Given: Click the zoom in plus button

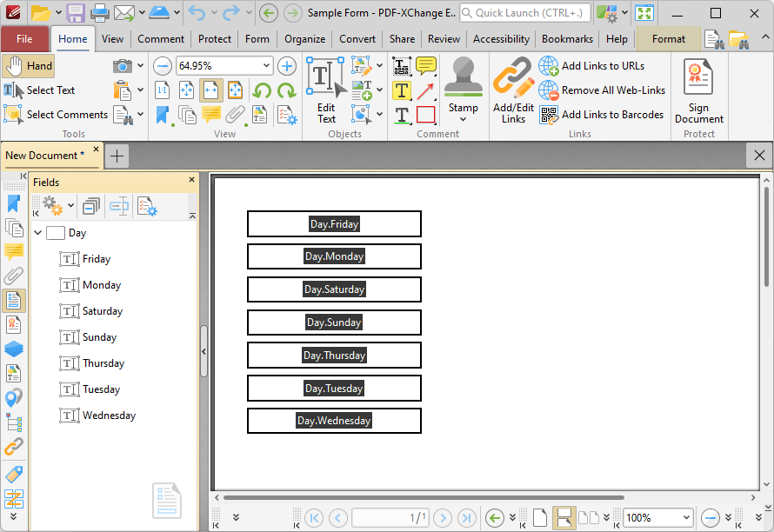Looking at the screenshot, I should tap(287, 66).
